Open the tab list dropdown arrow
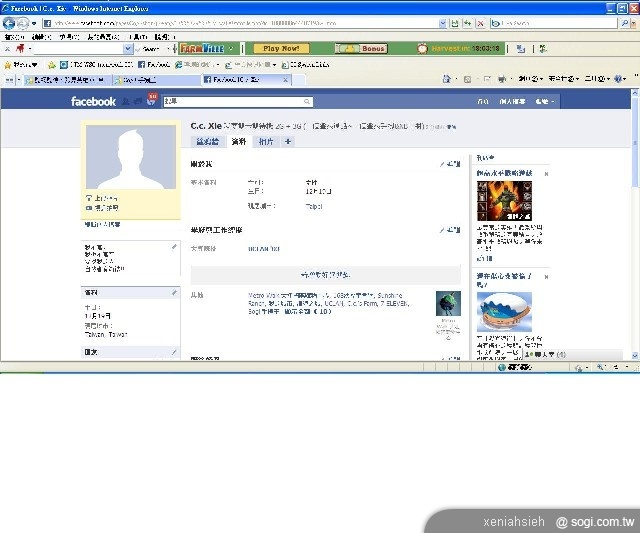 point(19,80)
